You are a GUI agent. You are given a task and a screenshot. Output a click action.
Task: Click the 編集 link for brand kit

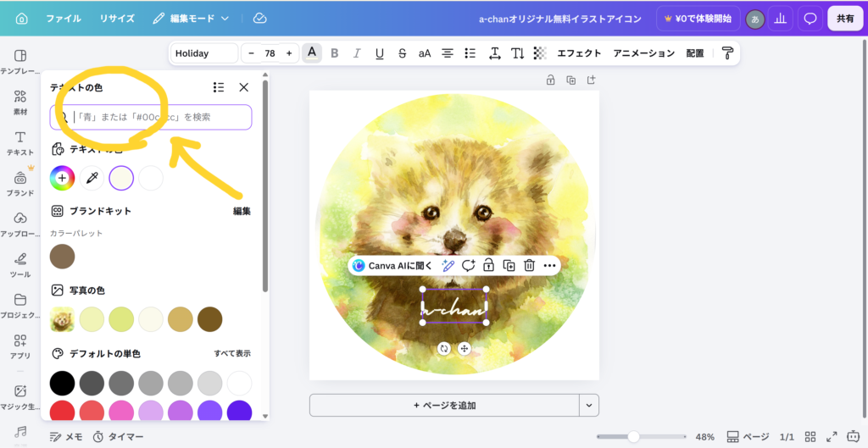242,211
